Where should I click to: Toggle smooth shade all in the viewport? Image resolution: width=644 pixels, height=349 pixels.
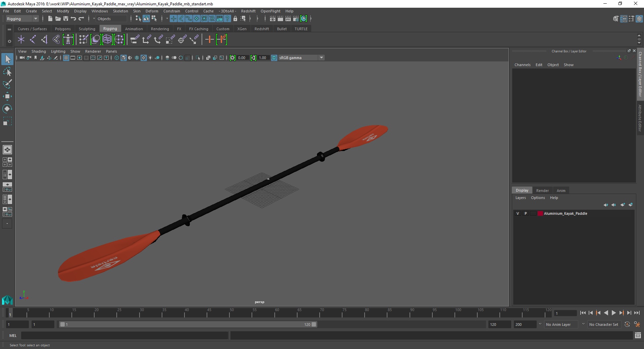point(123,58)
